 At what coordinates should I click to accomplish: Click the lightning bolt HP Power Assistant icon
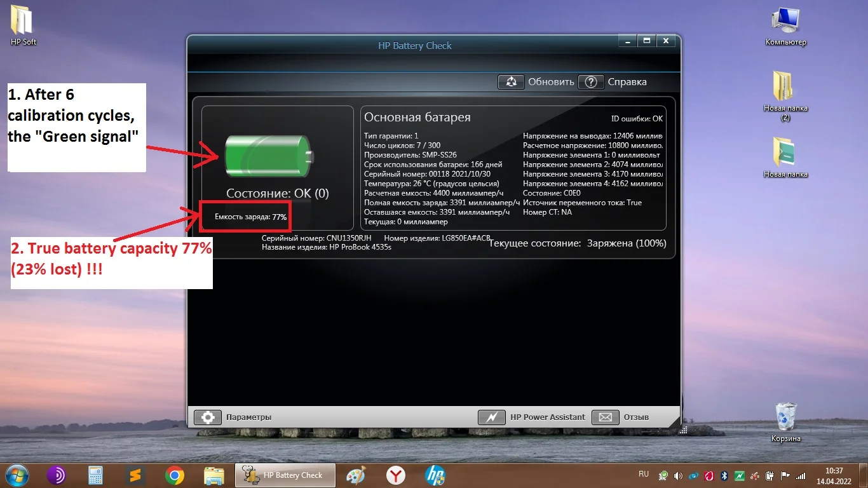(491, 417)
